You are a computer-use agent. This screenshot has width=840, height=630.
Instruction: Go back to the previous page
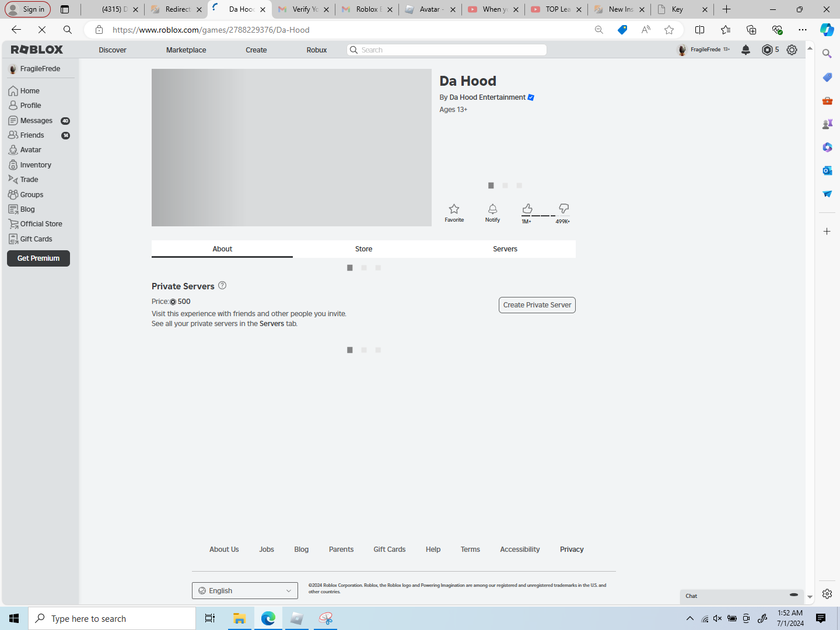(x=16, y=30)
